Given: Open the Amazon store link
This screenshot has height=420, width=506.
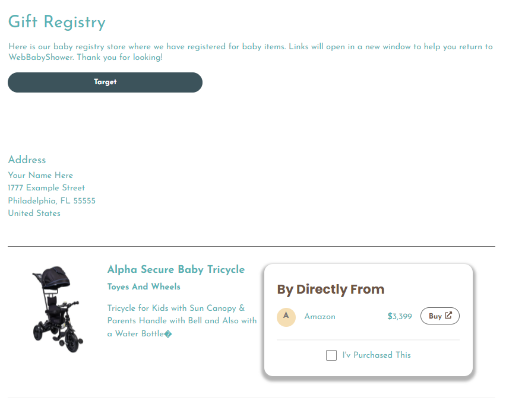Looking at the screenshot, I should (x=320, y=317).
